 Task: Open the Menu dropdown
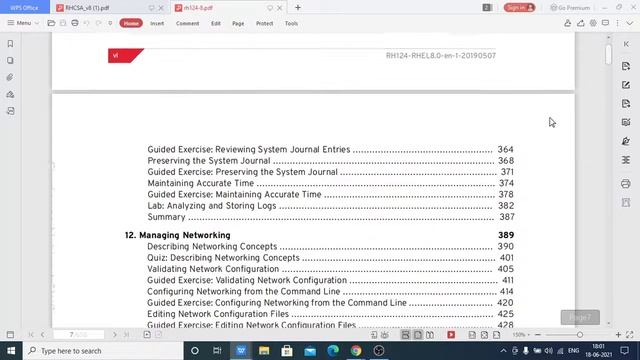23,23
